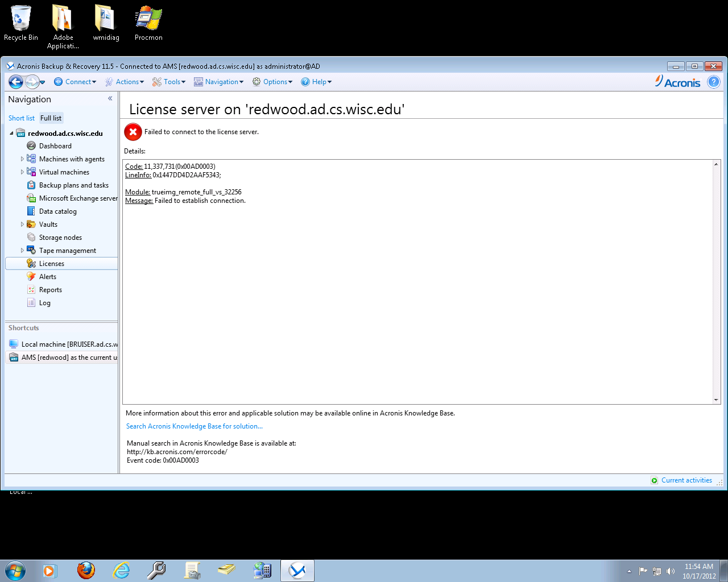
Task: Click the Licenses keys icon
Action: 31,264
